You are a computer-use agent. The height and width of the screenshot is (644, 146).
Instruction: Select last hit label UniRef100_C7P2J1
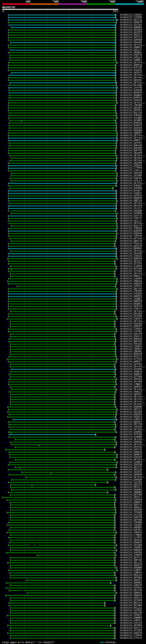(x=131, y=638)
